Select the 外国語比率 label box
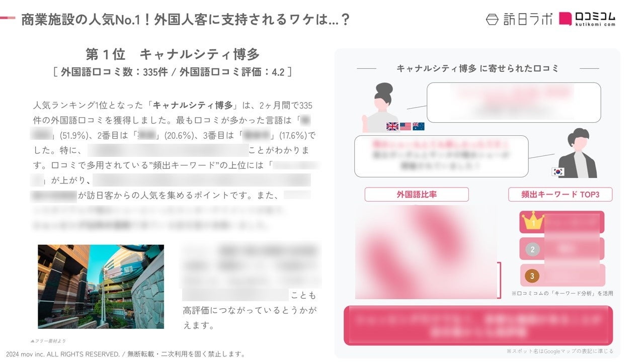The image size is (644, 362). point(417,195)
